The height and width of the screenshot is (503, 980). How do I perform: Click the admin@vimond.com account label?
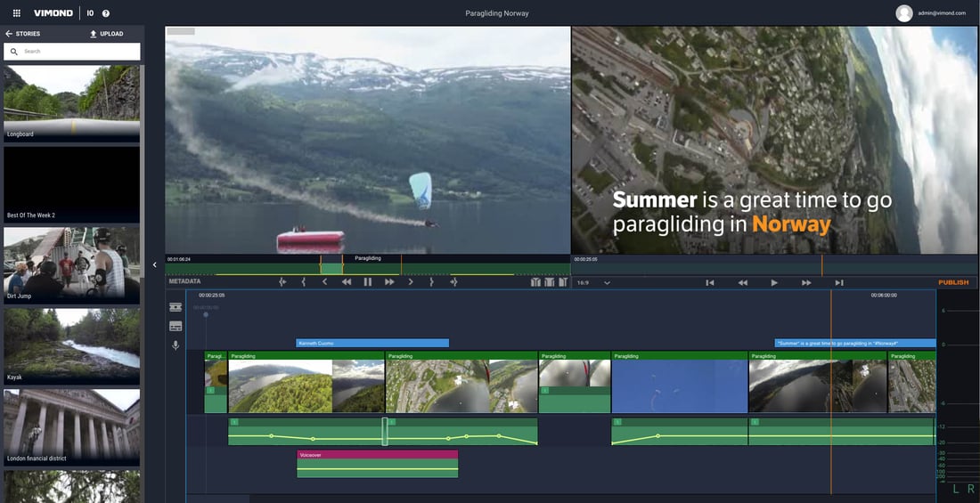942,13
